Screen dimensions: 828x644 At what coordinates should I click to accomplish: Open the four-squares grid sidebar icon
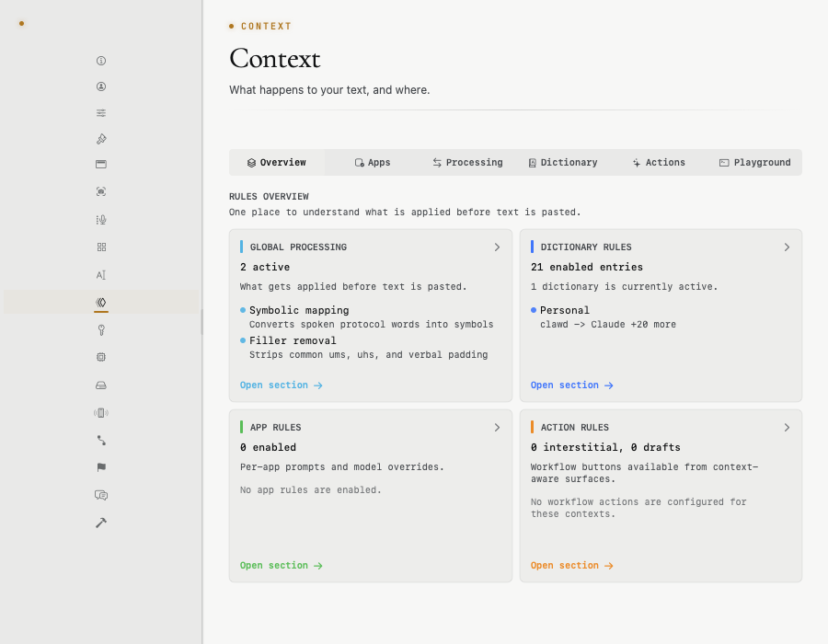(x=101, y=247)
